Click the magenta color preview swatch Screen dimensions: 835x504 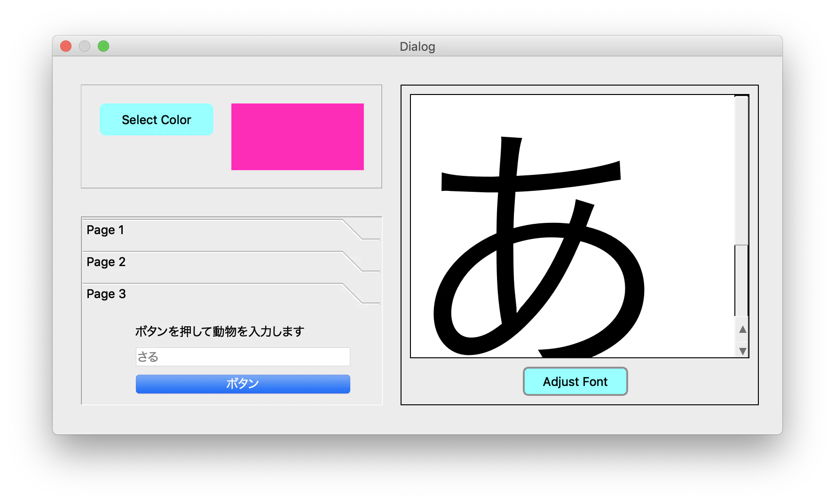click(297, 137)
